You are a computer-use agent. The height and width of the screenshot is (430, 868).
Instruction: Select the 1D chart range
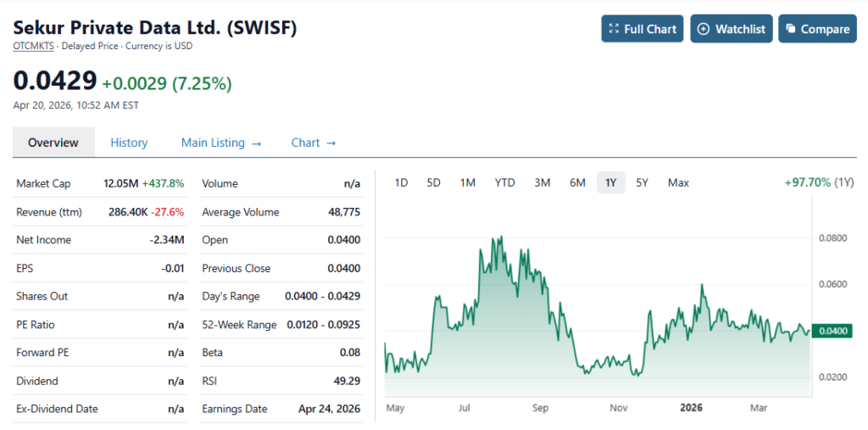pyautogui.click(x=402, y=182)
